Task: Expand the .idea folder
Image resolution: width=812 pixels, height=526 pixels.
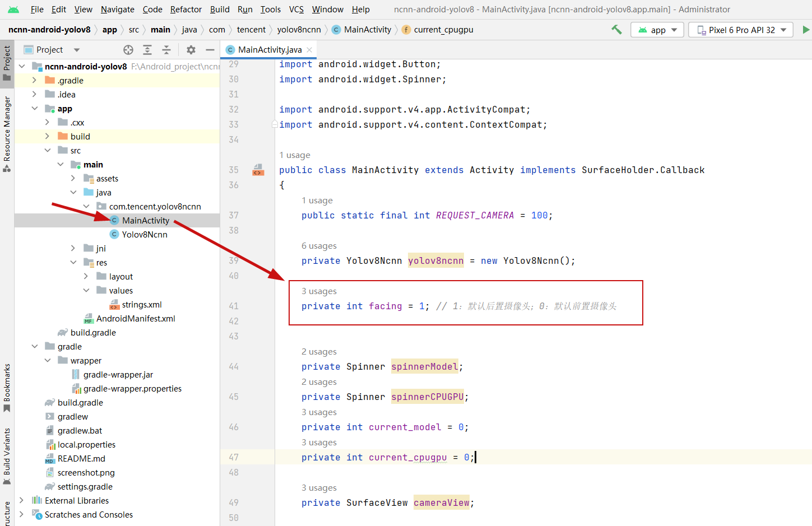Action: tap(35, 94)
